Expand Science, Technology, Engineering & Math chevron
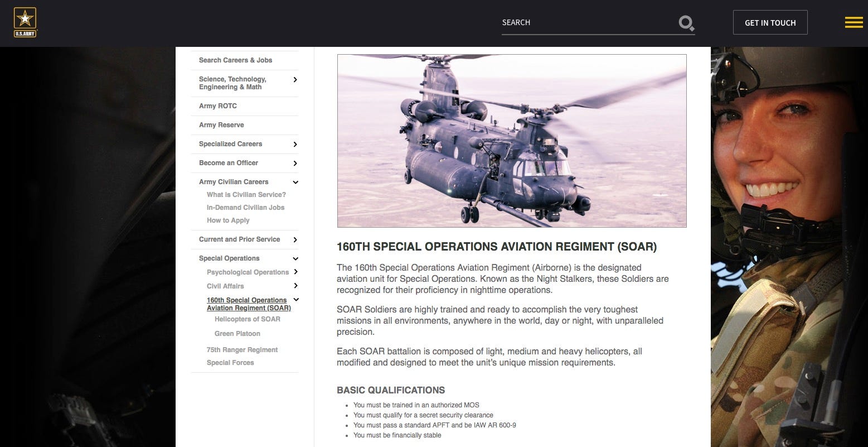Image resolution: width=868 pixels, height=447 pixels. coord(295,80)
